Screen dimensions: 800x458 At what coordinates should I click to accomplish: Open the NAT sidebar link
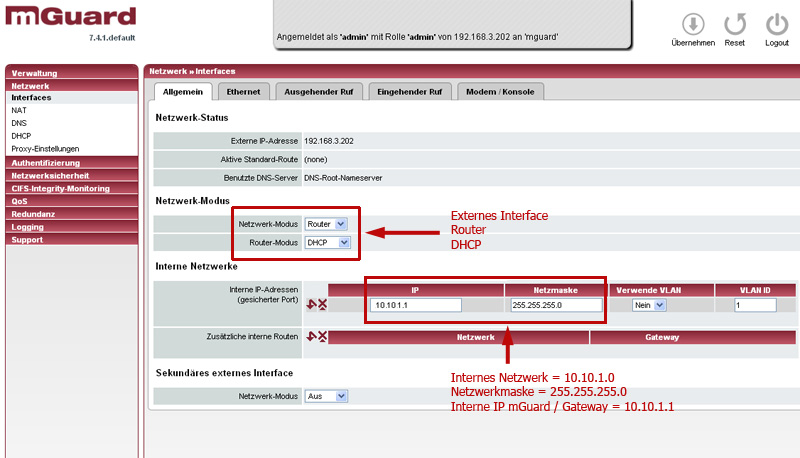19,111
